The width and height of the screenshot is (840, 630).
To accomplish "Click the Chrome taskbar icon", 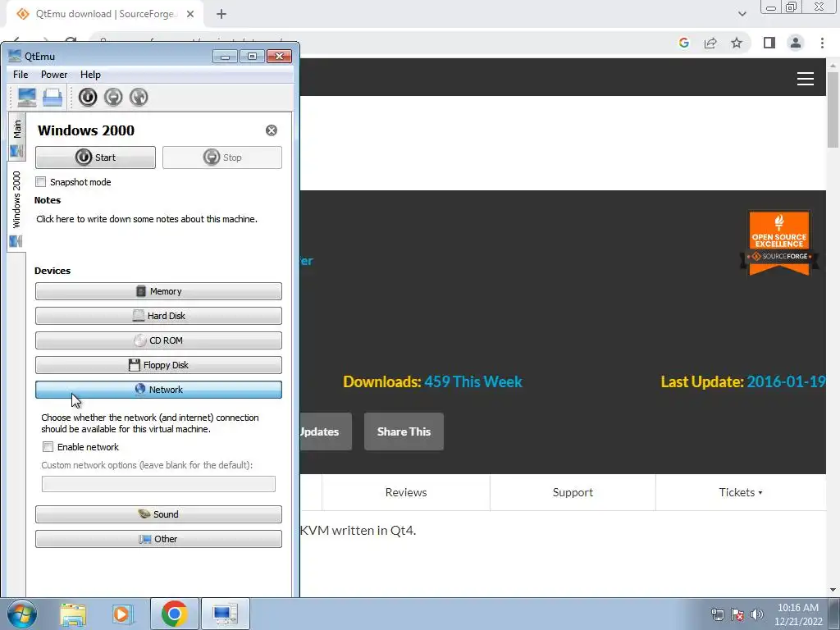I will (x=174, y=614).
